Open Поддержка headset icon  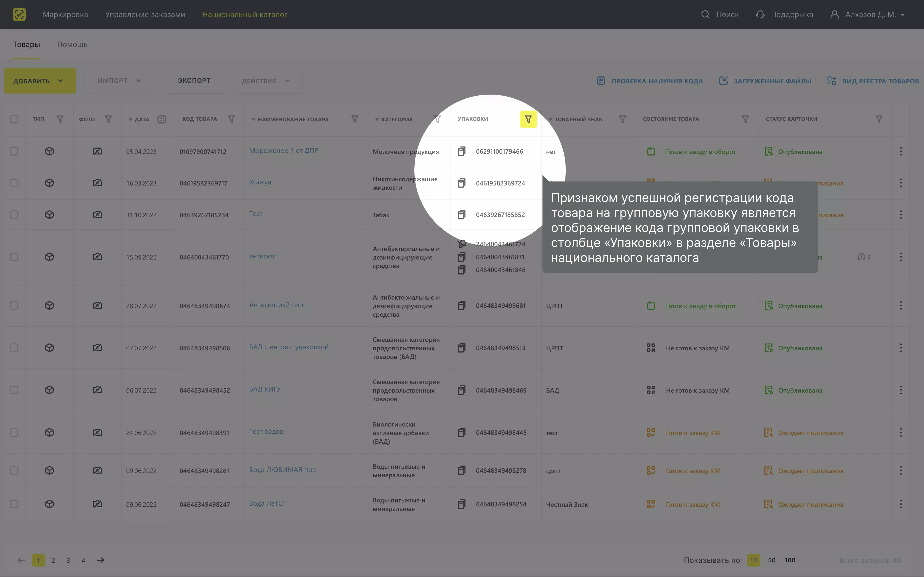click(760, 14)
